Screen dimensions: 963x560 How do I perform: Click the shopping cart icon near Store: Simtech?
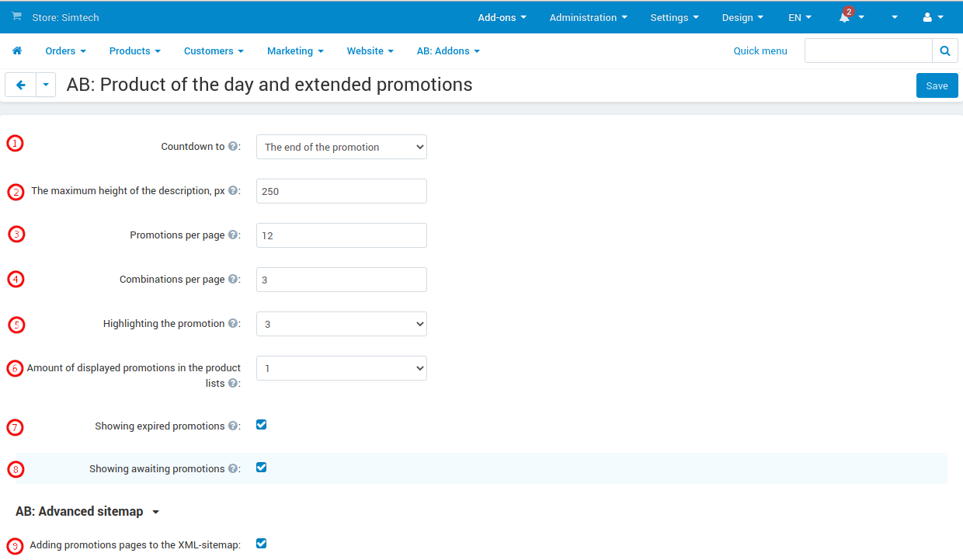(16, 16)
